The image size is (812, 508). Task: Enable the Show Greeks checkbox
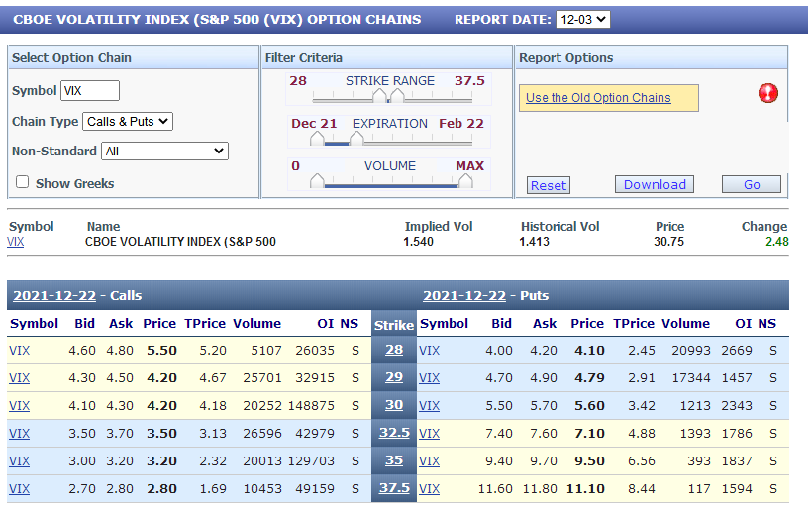click(x=22, y=182)
